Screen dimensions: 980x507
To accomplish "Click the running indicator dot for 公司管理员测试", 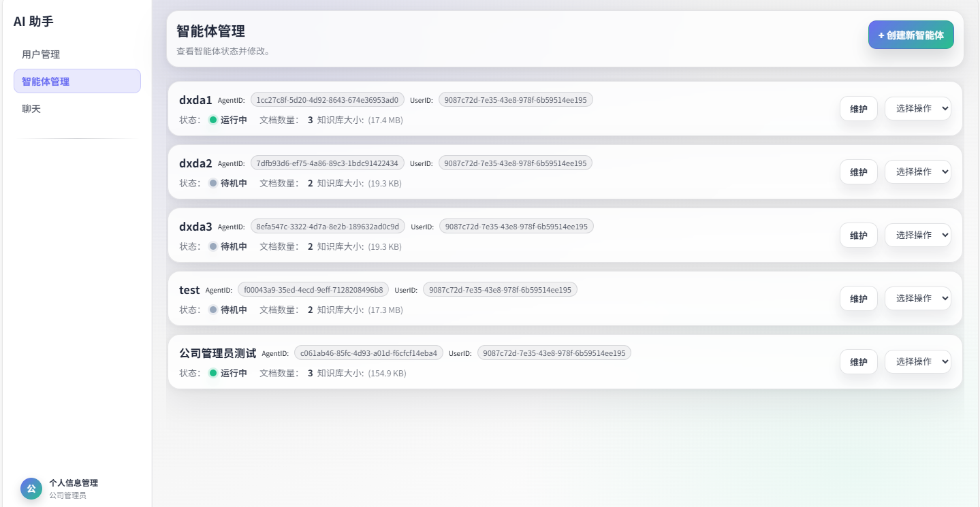I will 212,373.
